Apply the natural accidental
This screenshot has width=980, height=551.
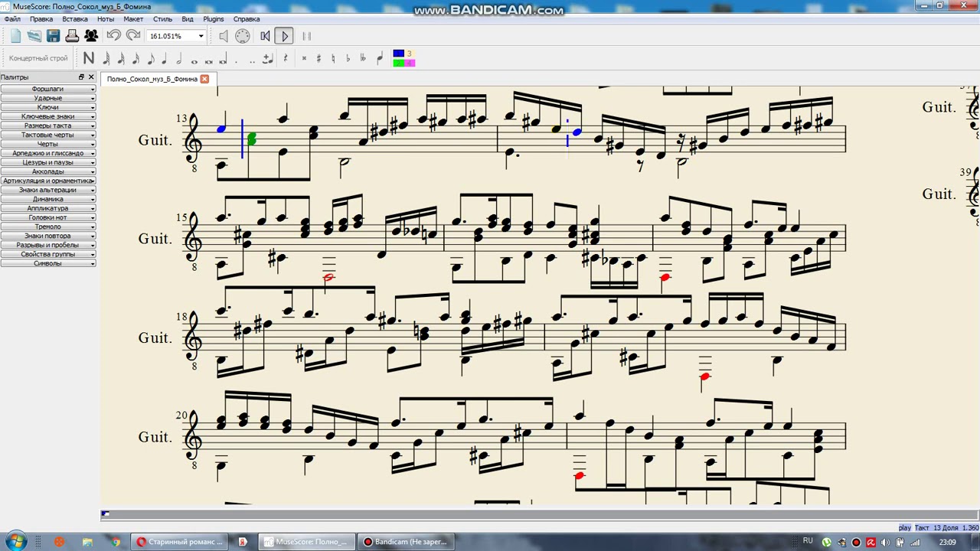click(333, 58)
